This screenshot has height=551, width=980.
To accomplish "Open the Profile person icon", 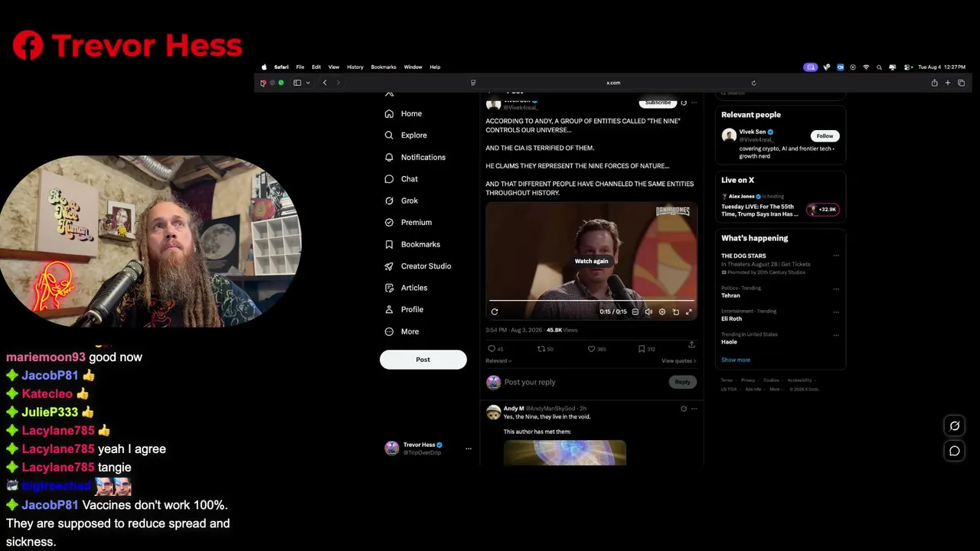I will 389,309.
